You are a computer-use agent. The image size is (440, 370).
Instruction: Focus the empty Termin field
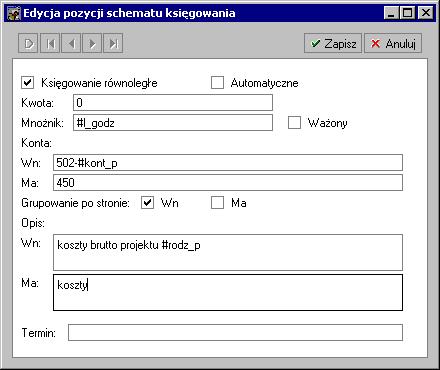[x=235, y=333]
